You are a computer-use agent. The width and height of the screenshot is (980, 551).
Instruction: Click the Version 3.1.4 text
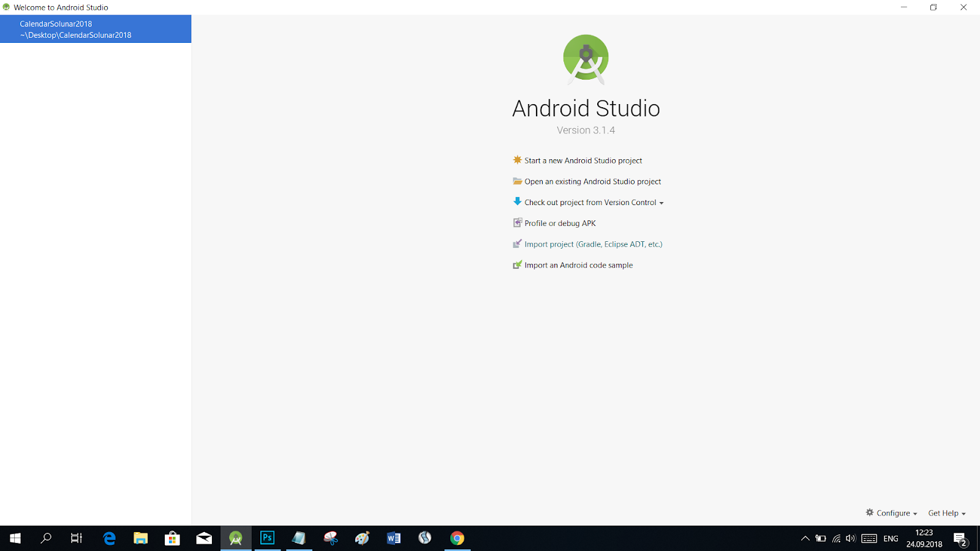586,130
